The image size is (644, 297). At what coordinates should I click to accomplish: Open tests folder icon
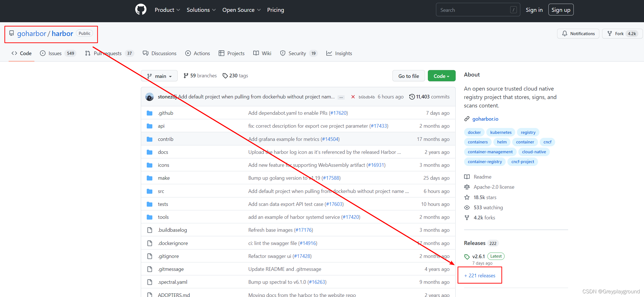(x=150, y=204)
